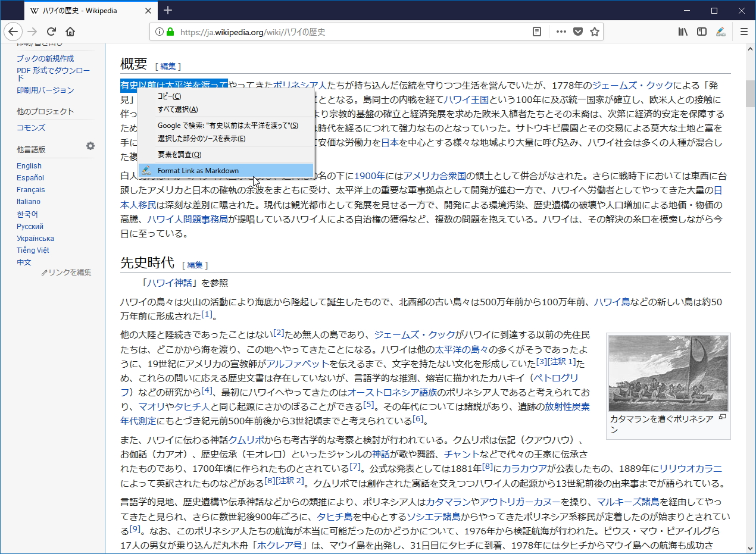This screenshot has width=756, height=554.
Task: Open the English language version link
Action: (x=29, y=165)
